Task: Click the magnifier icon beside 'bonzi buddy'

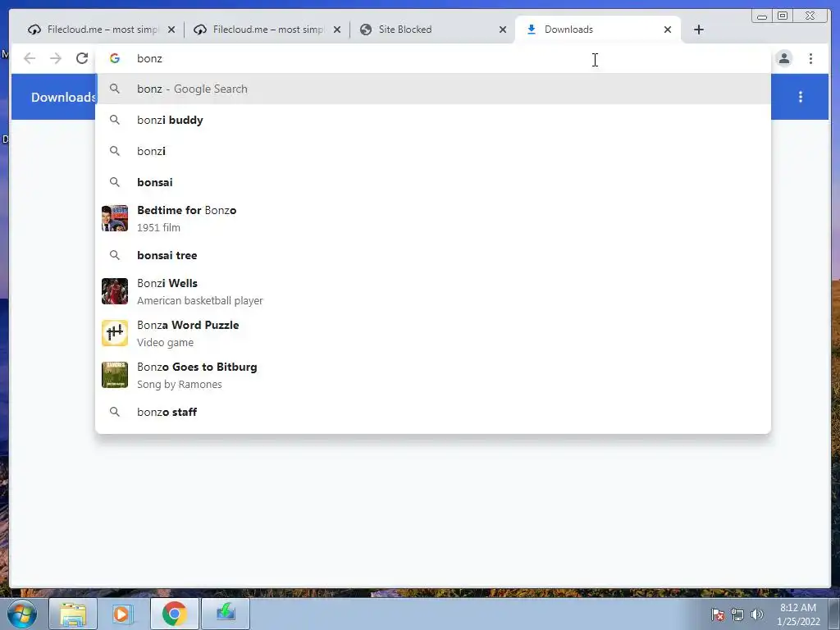Action: tap(115, 120)
